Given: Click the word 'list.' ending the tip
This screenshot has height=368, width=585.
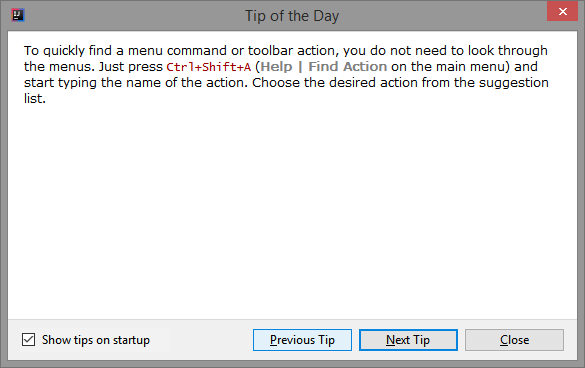Looking at the screenshot, I should (x=35, y=99).
